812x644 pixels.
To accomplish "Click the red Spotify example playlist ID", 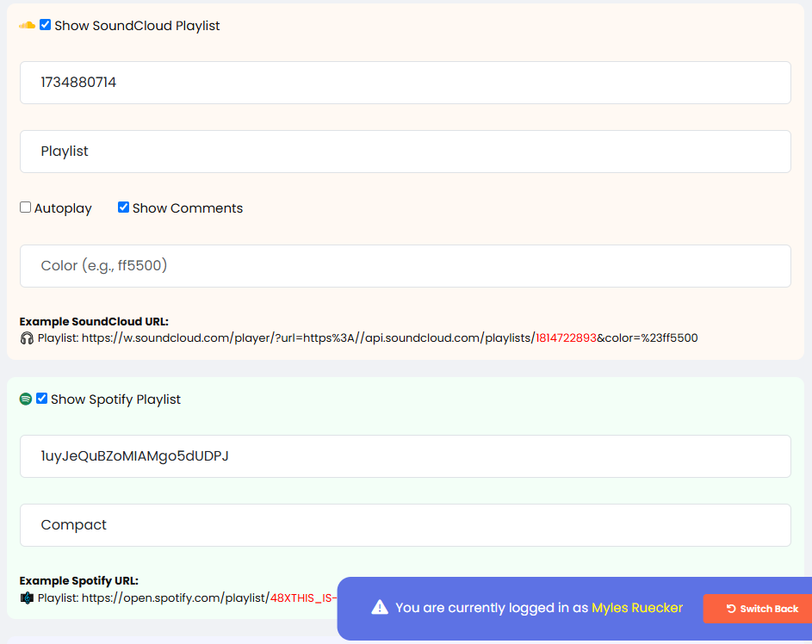I will click(303, 598).
